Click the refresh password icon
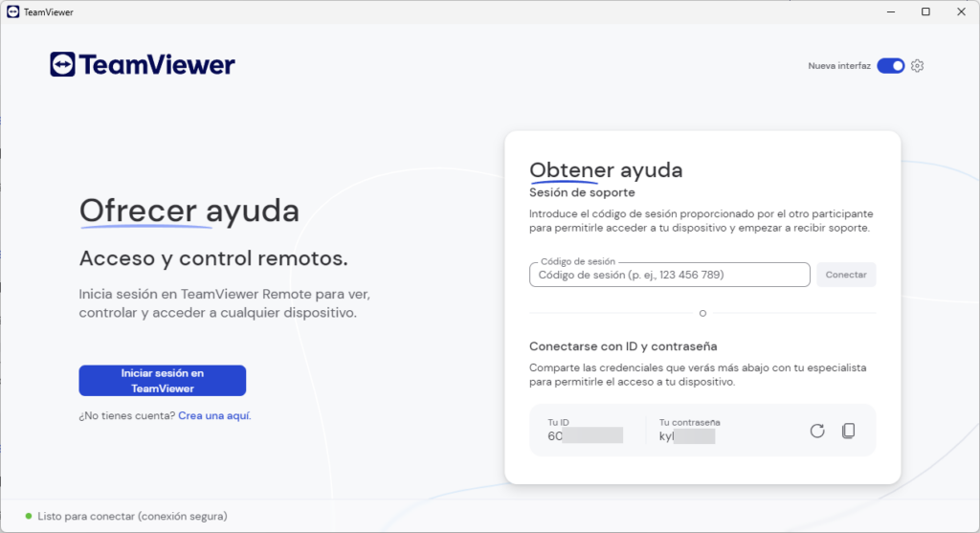980x533 pixels. (816, 431)
